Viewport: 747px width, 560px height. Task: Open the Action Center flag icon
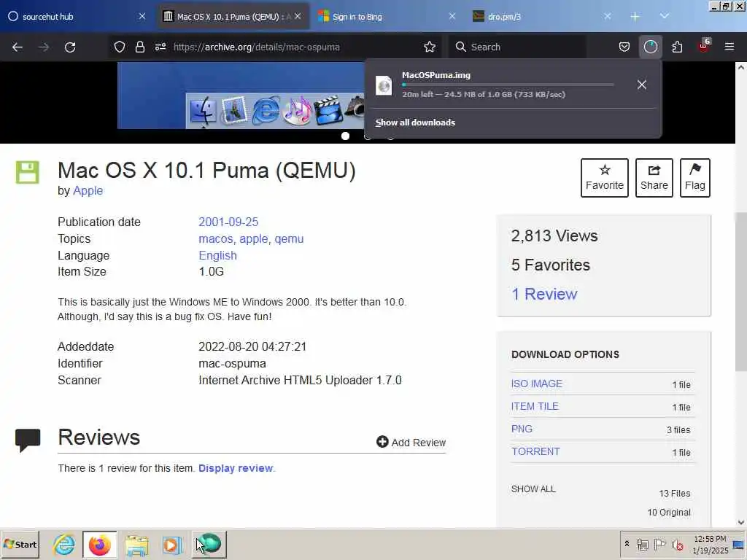coord(659,544)
